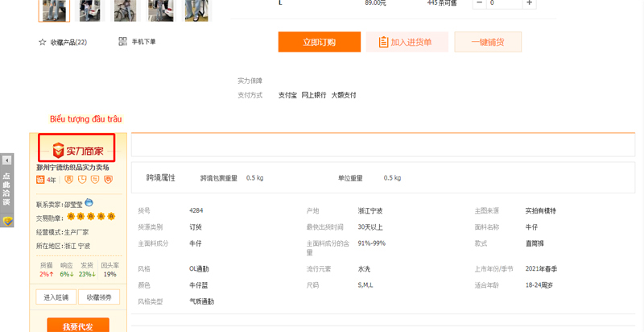
Task: Click the orange 诚 integrity badge icon
Action: (40, 180)
